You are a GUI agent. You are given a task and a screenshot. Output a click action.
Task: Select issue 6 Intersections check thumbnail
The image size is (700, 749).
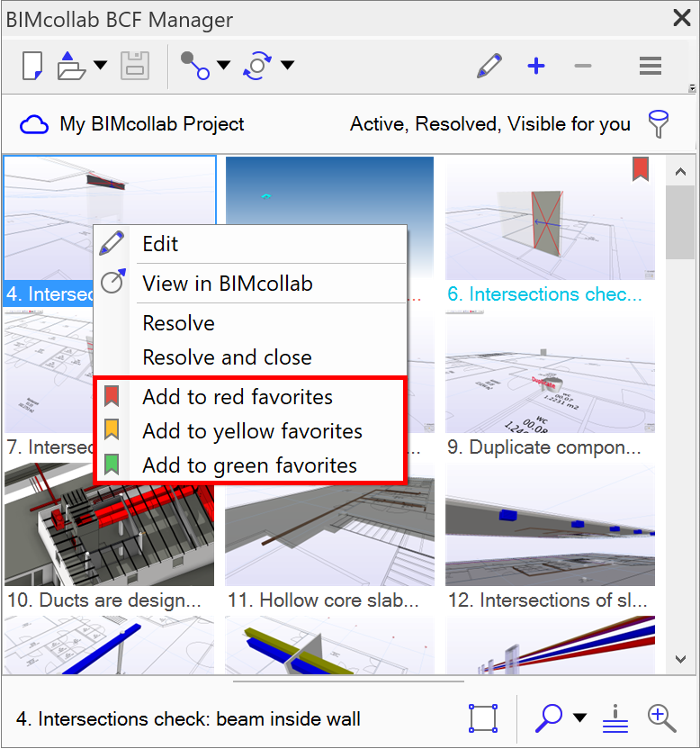tap(550, 218)
